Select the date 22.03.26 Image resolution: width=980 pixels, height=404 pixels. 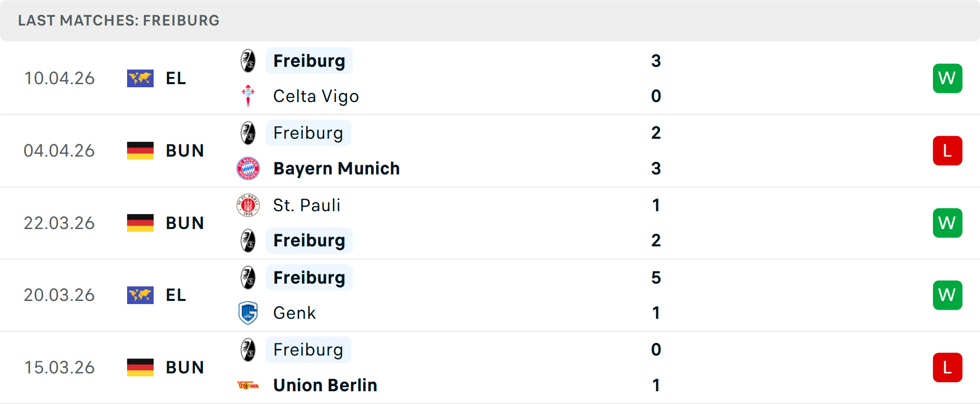pyautogui.click(x=59, y=223)
